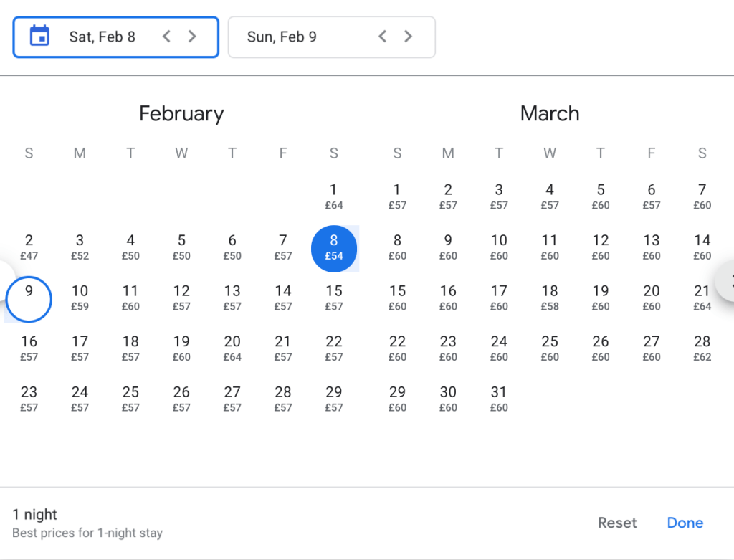
Task: Choose March 31 on the calendar
Action: point(499,399)
